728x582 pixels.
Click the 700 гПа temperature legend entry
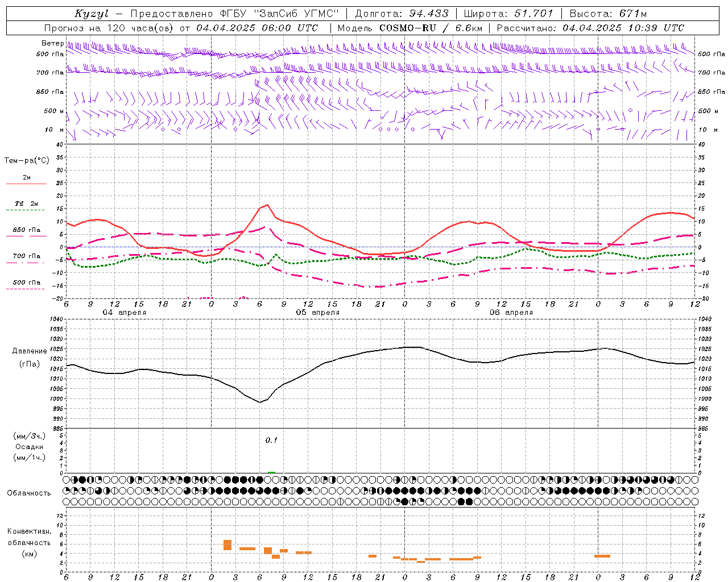pos(27,256)
